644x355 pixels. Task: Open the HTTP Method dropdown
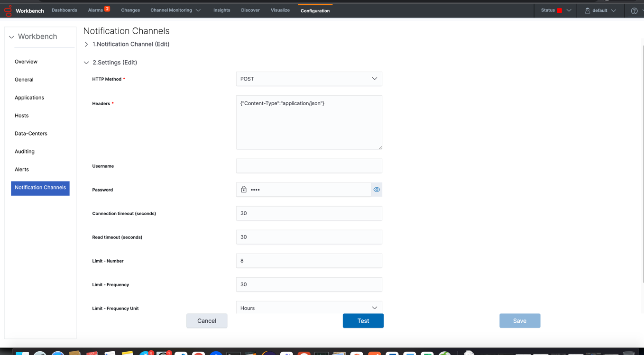(309, 79)
